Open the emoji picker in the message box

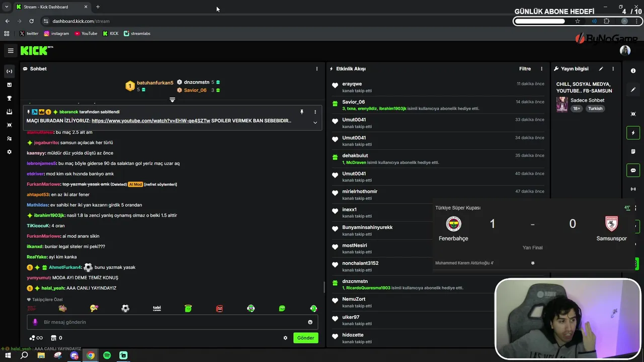(310, 322)
